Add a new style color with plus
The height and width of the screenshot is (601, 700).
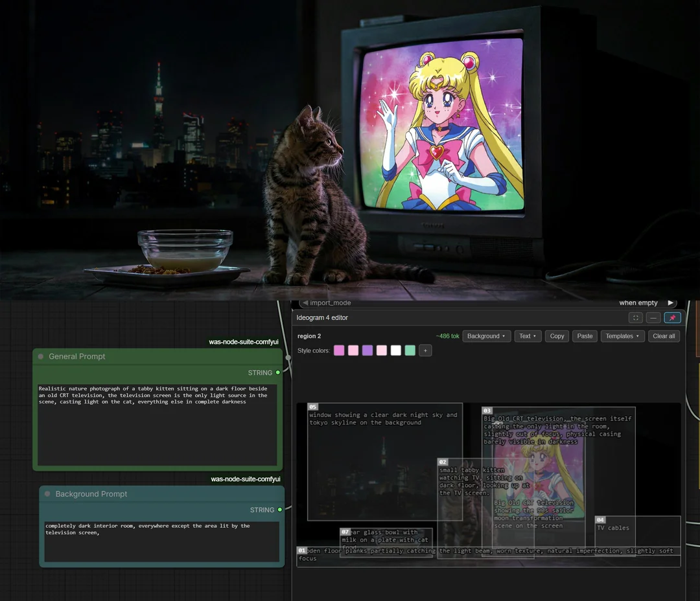tap(425, 351)
